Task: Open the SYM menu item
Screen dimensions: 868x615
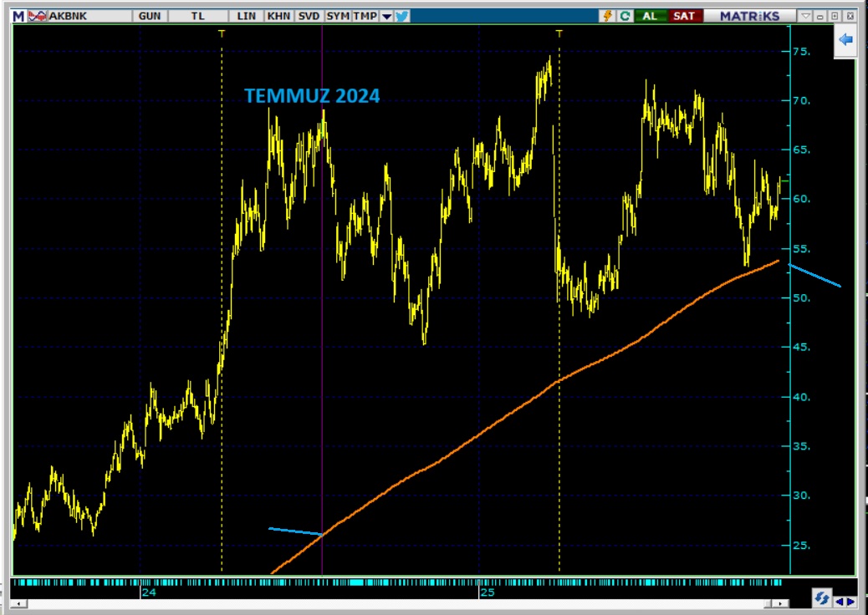Action: 338,16
